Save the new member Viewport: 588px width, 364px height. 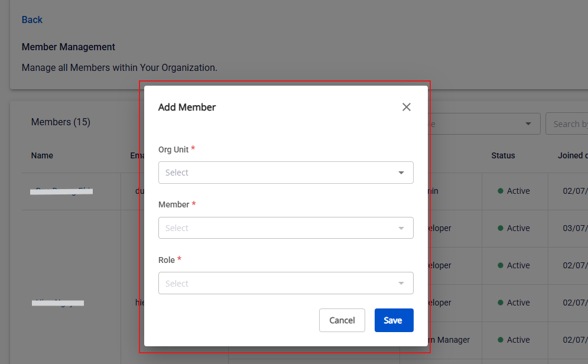394,320
